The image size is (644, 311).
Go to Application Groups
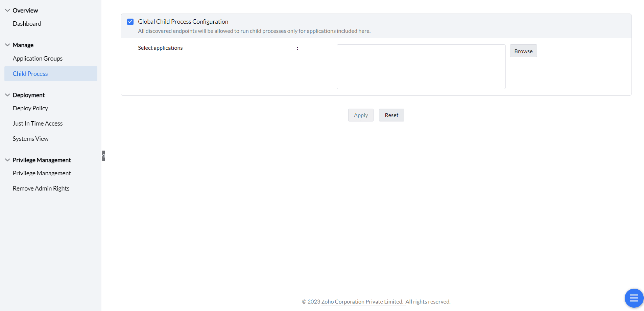point(38,59)
